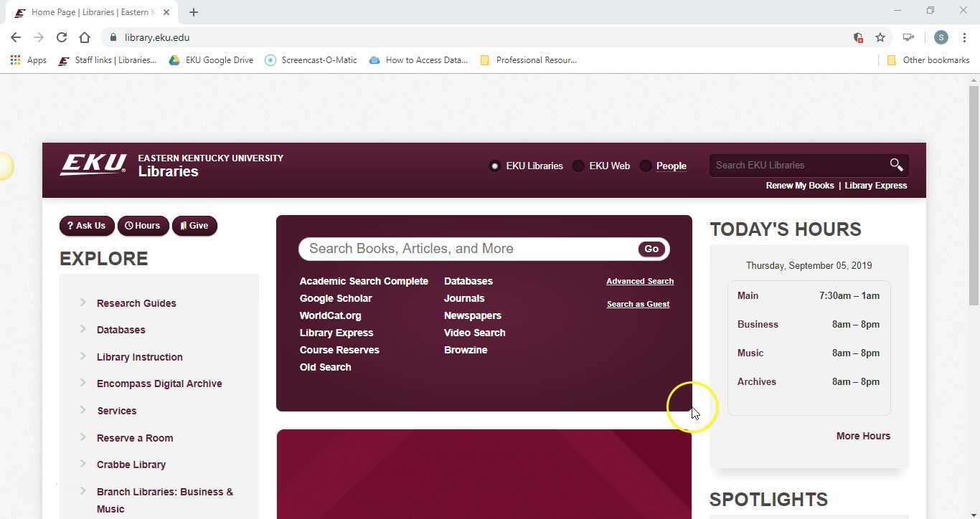Open the Old Search link
980x519 pixels.
pyautogui.click(x=326, y=367)
